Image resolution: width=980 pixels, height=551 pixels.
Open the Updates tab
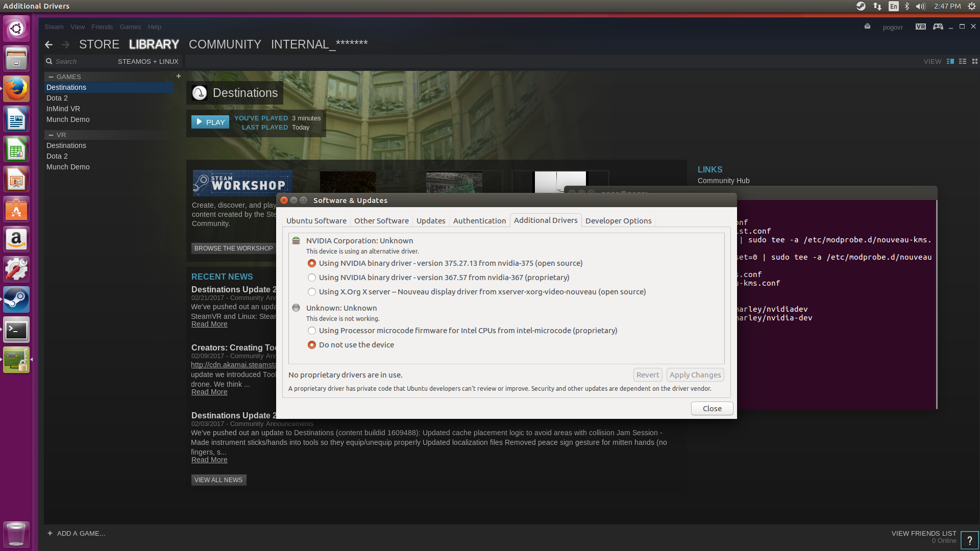(x=431, y=220)
